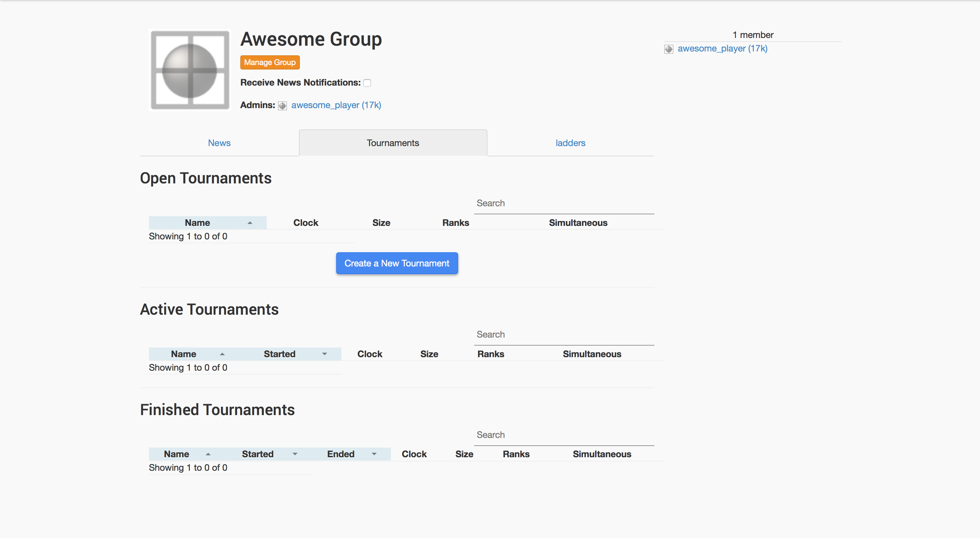Open awesome_player link in member list
Image resolution: width=980 pixels, height=538 pixels.
pos(722,49)
